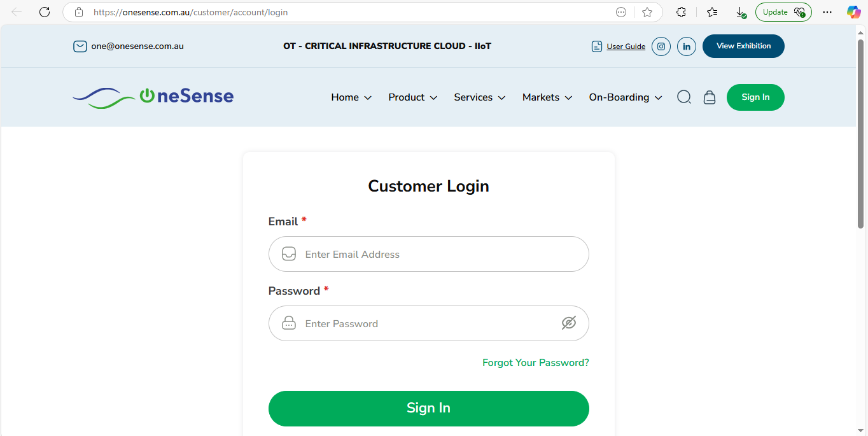
Task: Open the shopping bag cart icon
Action: click(x=710, y=97)
